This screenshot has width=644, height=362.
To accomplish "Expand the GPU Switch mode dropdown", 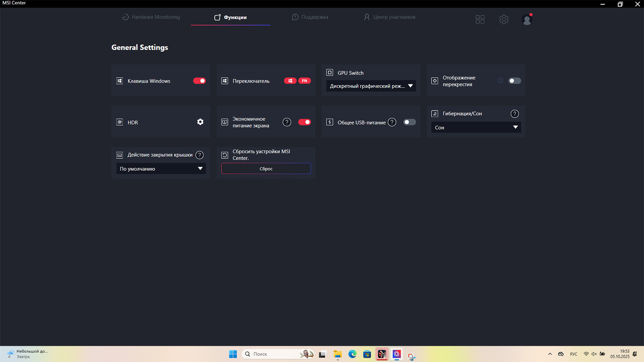I will pyautogui.click(x=371, y=86).
